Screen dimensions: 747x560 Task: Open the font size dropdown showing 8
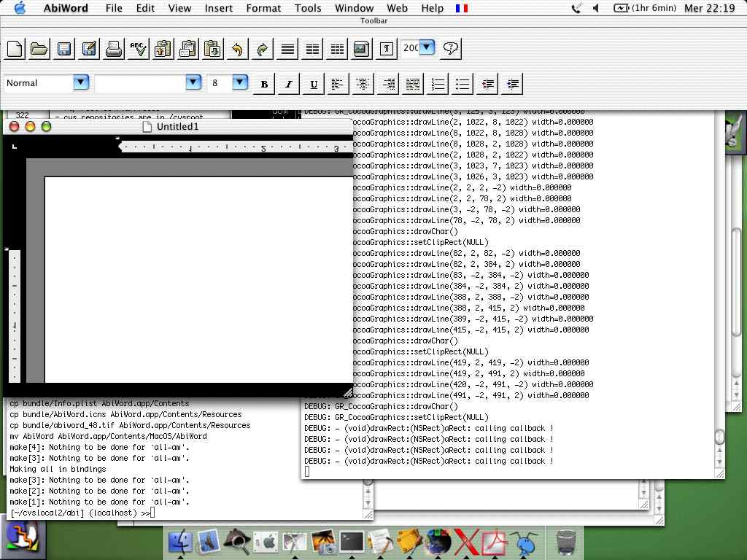click(240, 83)
